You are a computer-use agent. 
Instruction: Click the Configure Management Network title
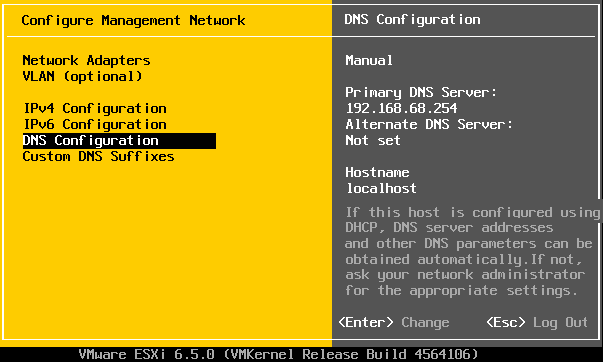pyautogui.click(x=133, y=20)
